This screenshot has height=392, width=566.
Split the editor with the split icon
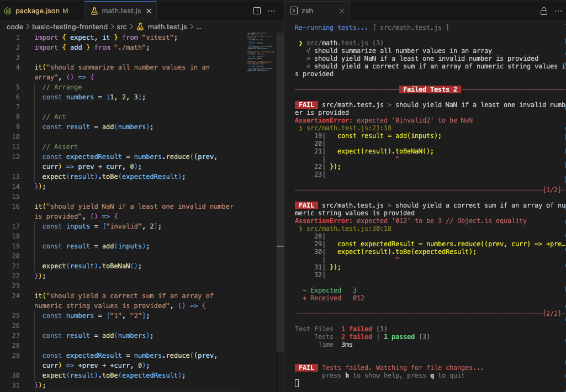257,11
